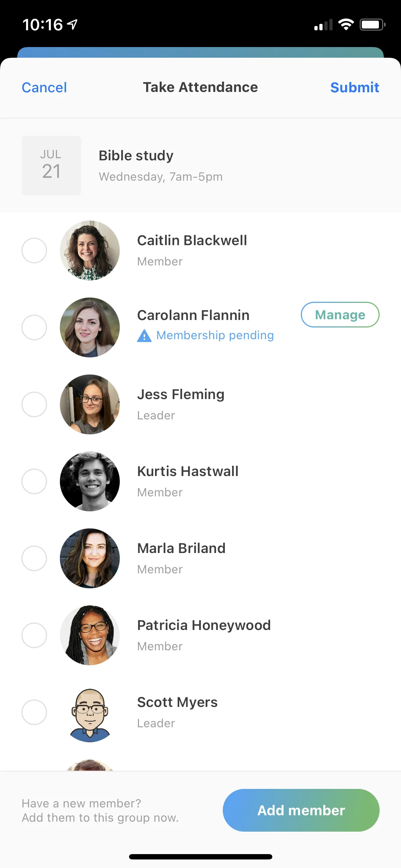401x868 pixels.
Task: Tap the JUL 21 calendar date icon
Action: tap(51, 165)
